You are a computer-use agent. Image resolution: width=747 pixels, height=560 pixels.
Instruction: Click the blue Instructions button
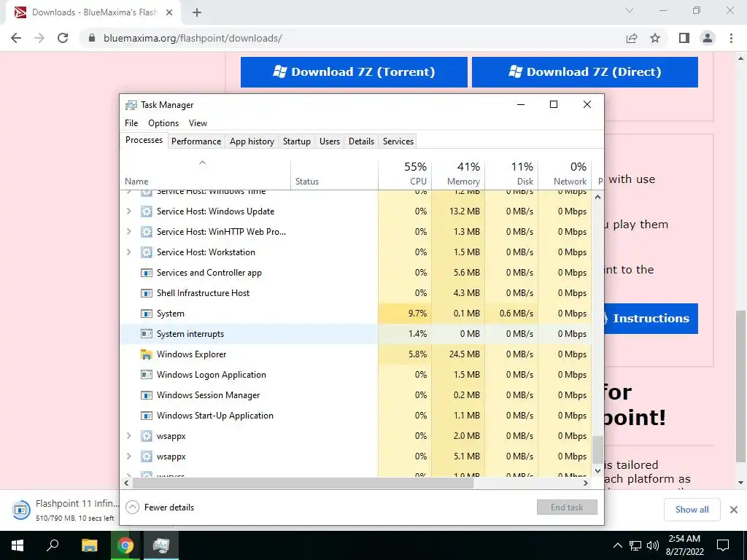click(651, 319)
